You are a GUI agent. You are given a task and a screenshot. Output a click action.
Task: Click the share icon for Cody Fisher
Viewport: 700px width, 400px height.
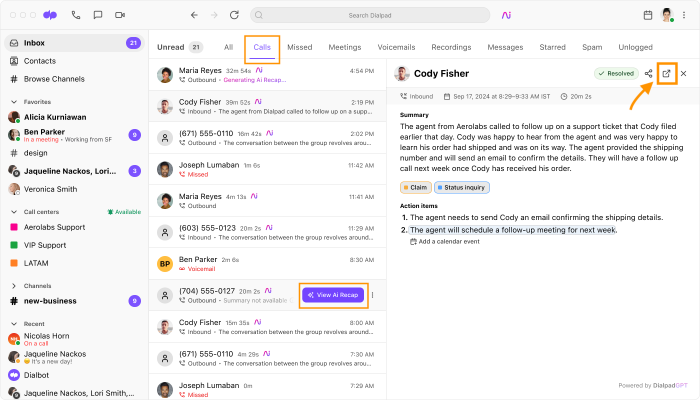(x=649, y=74)
